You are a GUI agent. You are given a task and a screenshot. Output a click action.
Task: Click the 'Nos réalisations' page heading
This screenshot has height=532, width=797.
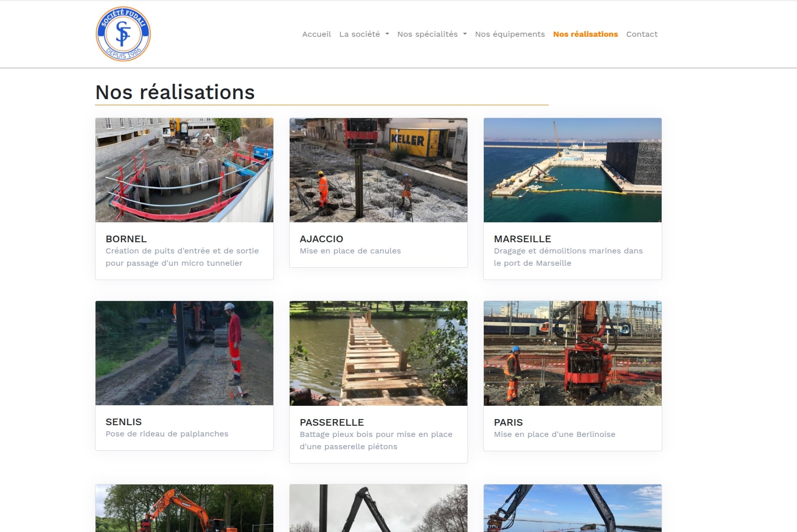point(175,92)
